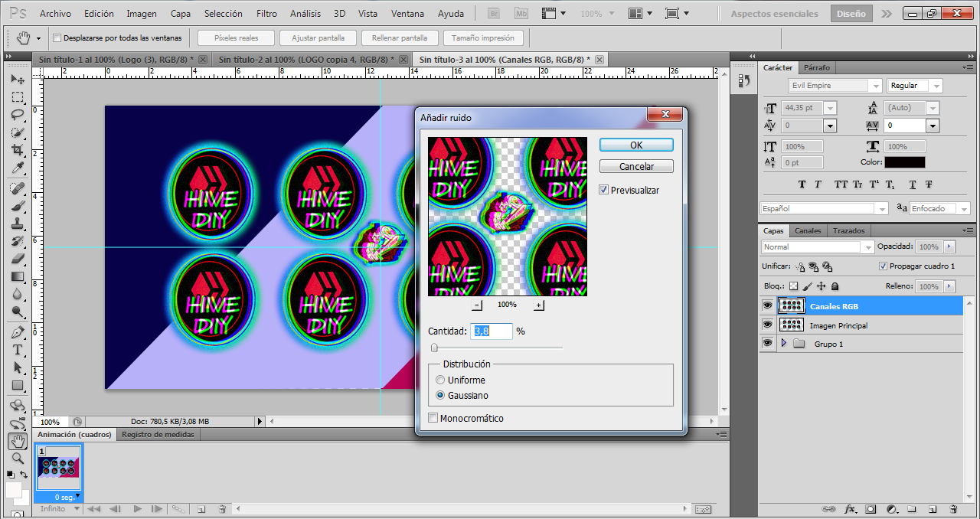
Task: Select the Pen tool
Action: [18, 332]
